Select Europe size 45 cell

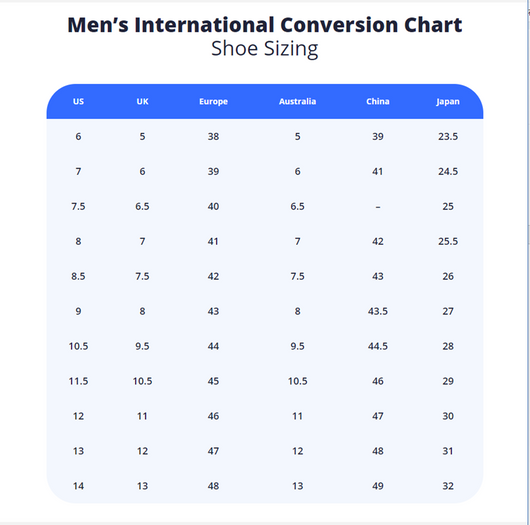click(213, 381)
